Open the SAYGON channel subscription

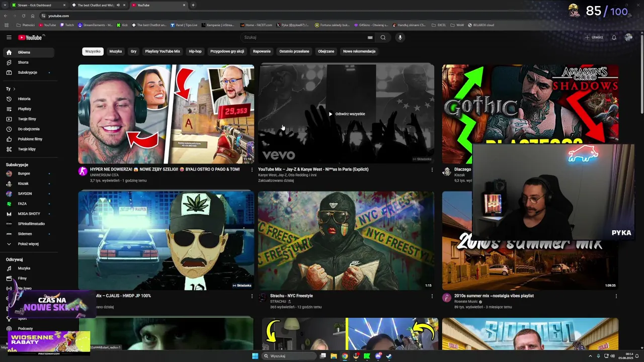coord(28,194)
